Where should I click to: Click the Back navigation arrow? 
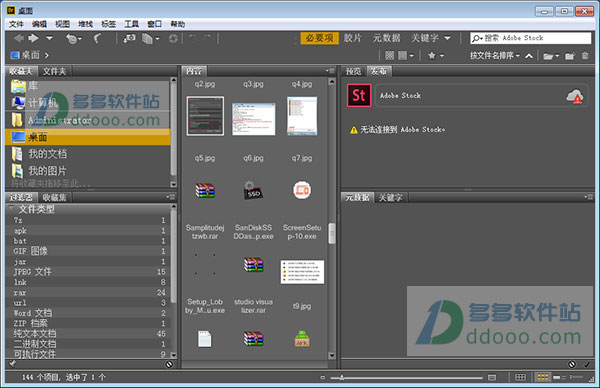(x=19, y=38)
